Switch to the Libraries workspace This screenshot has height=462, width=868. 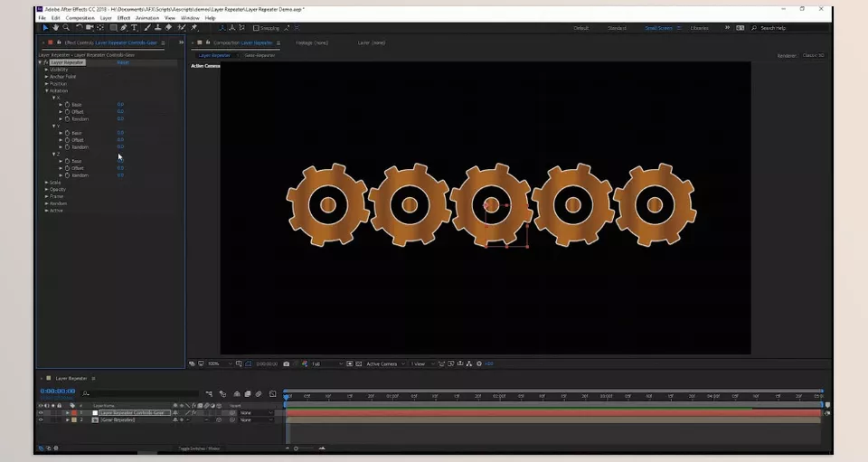click(x=699, y=28)
